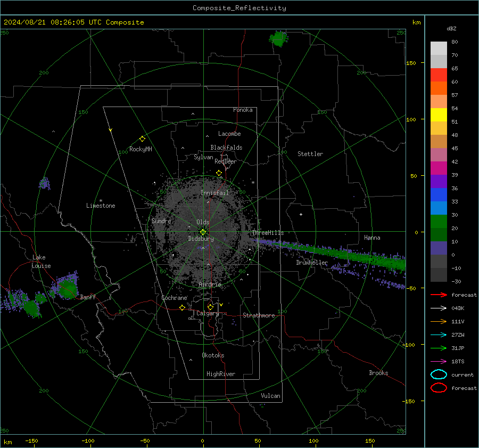
Task: Click the Blackfalds town label
Action: pyautogui.click(x=226, y=148)
